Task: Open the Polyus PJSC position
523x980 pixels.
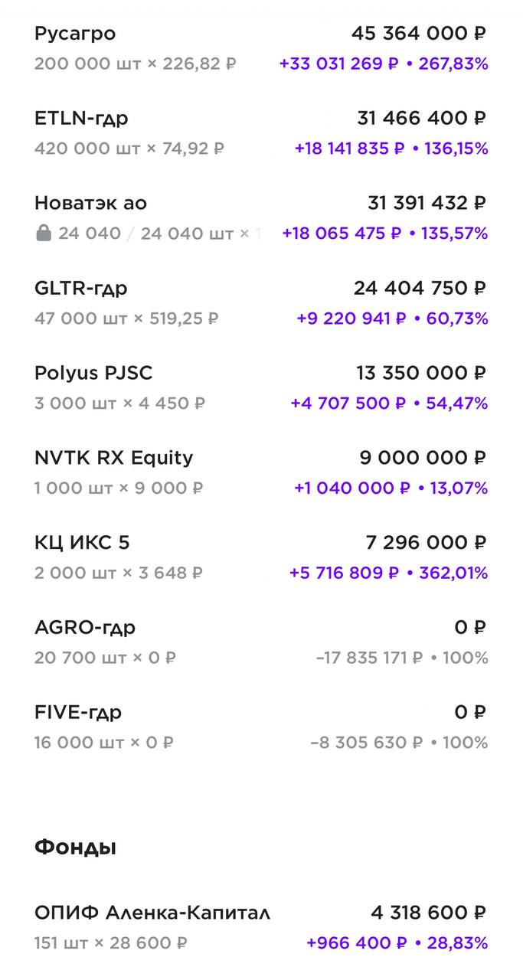Action: point(93,374)
